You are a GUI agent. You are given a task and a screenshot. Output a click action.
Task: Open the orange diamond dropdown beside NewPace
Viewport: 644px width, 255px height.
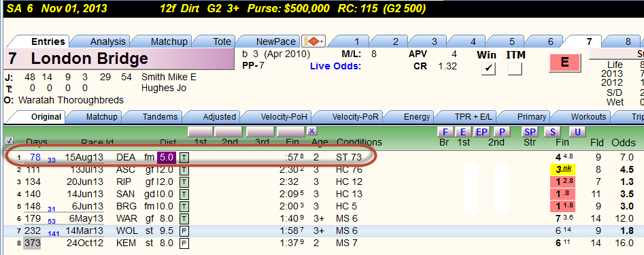coord(313,41)
